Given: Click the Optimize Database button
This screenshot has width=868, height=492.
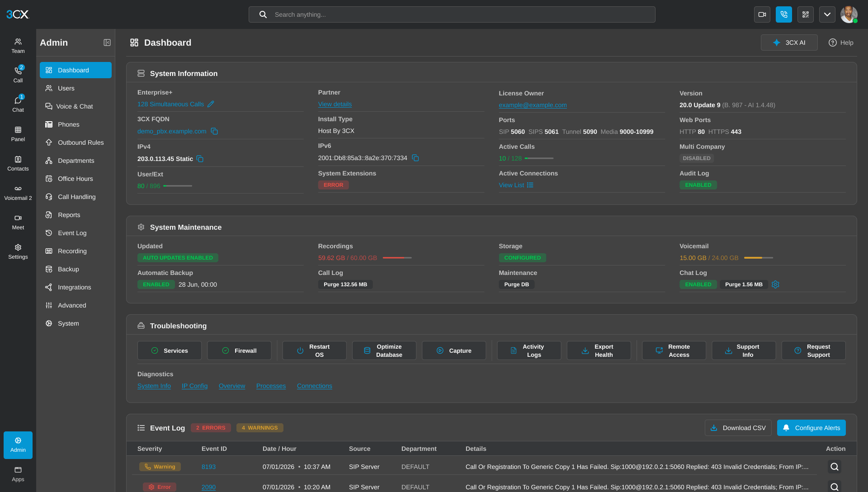Looking at the screenshot, I should [384, 350].
